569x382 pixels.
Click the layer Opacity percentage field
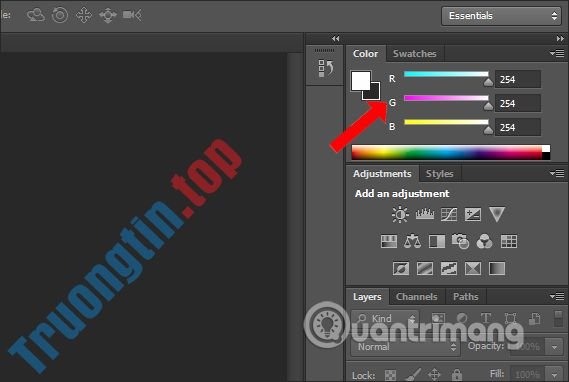click(x=528, y=347)
